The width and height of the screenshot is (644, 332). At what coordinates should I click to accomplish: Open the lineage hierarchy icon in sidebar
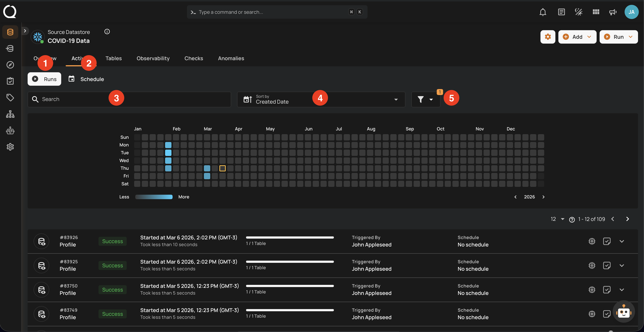tap(10, 114)
